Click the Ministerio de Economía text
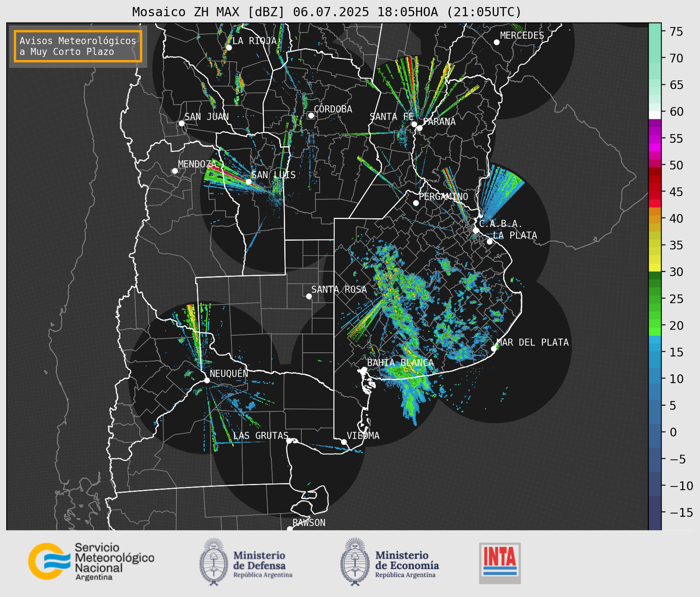The width and height of the screenshot is (700, 597). coord(407,564)
